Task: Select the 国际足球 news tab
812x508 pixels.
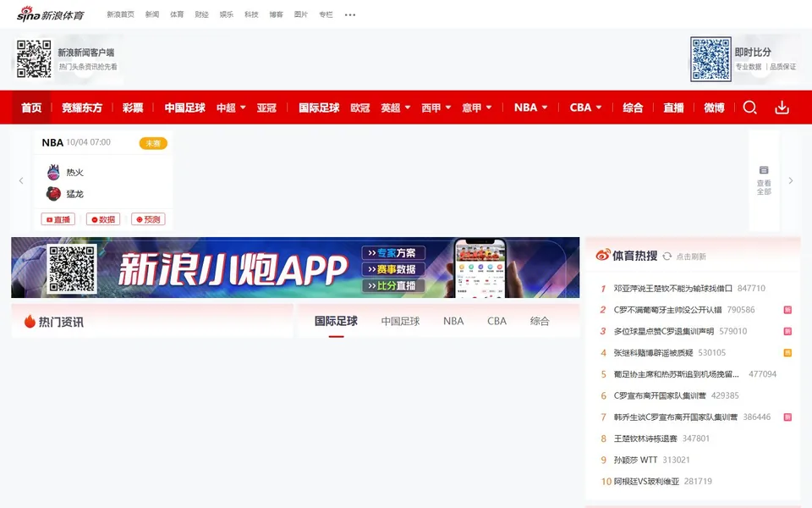Action: (336, 321)
